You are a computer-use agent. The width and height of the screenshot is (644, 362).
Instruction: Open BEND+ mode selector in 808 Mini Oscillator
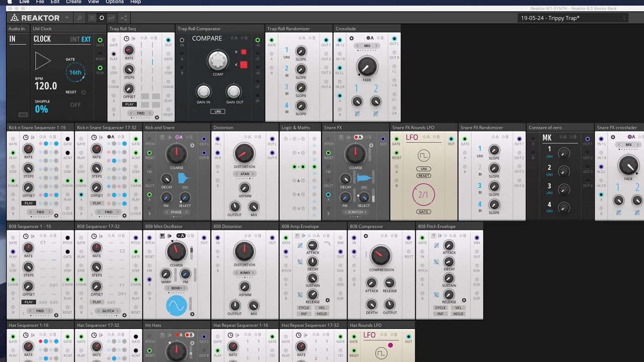(177, 289)
